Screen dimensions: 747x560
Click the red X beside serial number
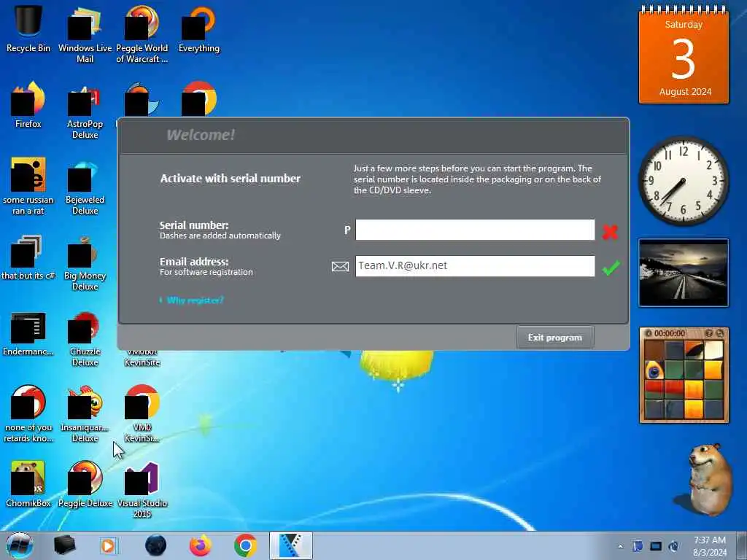pos(610,231)
